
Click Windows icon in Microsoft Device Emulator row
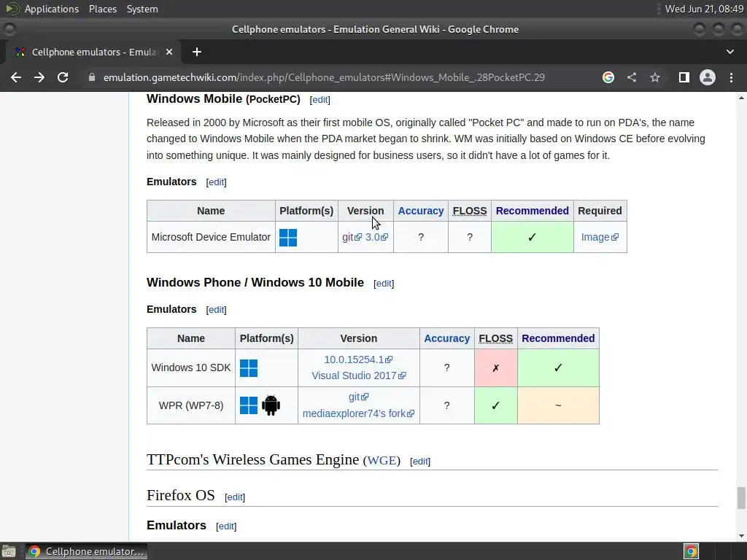pos(287,237)
